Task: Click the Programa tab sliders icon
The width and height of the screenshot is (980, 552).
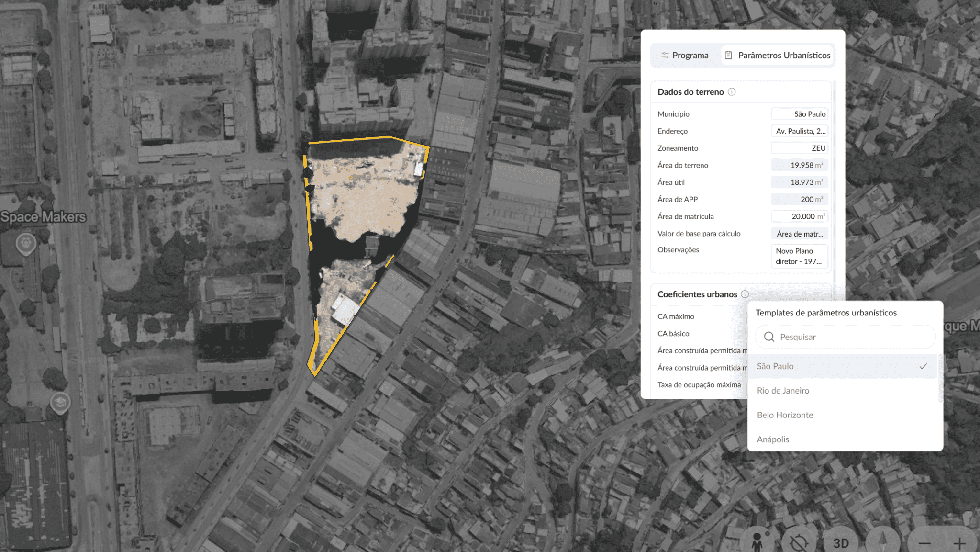Action: tap(665, 56)
